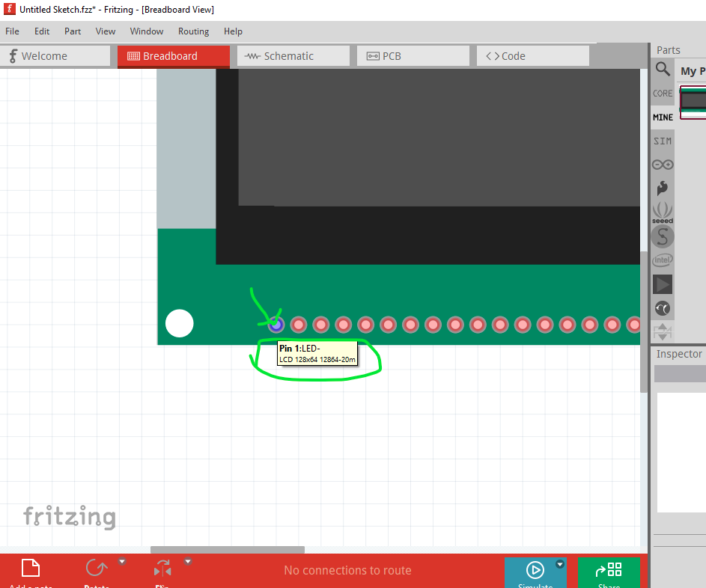Open the SIM parts bin
The image size is (706, 588).
pyautogui.click(x=663, y=141)
